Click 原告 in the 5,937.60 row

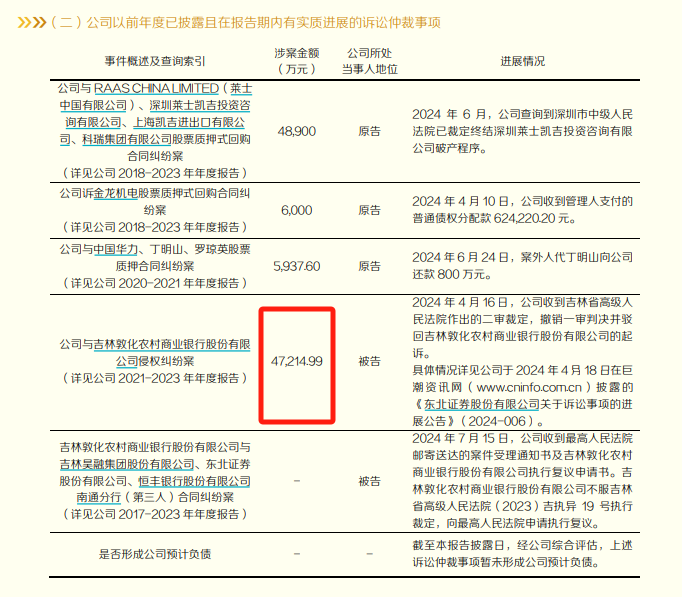click(x=369, y=266)
